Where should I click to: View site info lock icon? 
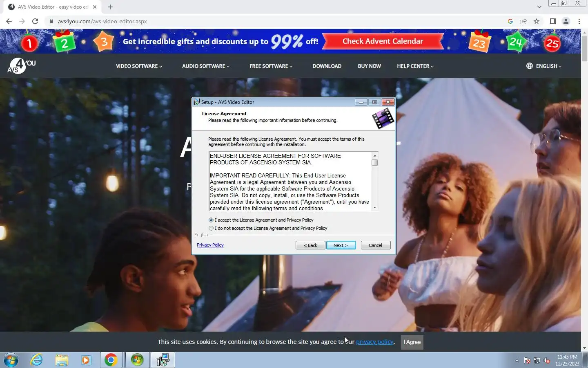tap(51, 21)
